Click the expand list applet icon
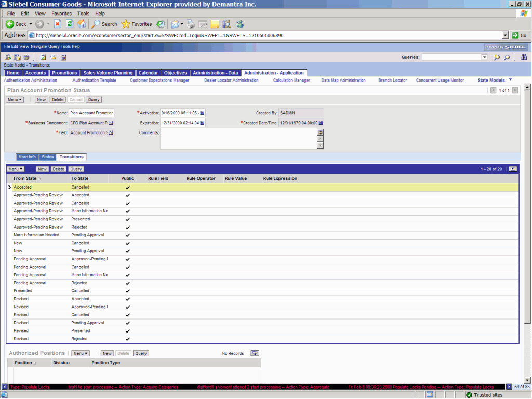This screenshot has width=532, height=399. coord(513,169)
